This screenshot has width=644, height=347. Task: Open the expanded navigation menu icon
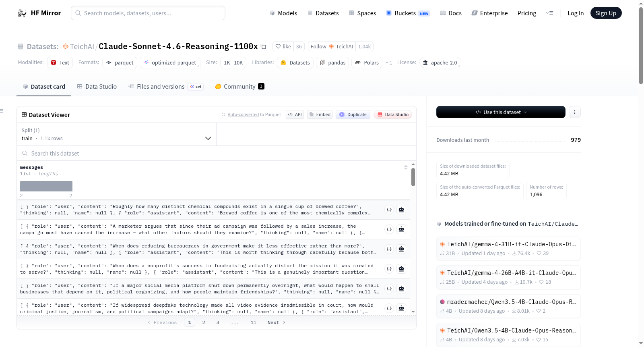click(x=549, y=13)
